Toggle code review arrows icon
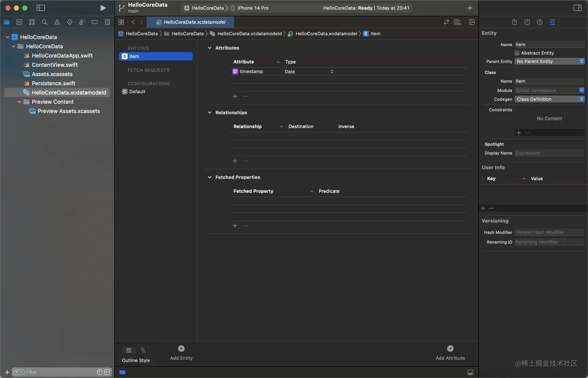This screenshot has height=378, width=588. pyautogui.click(x=446, y=22)
